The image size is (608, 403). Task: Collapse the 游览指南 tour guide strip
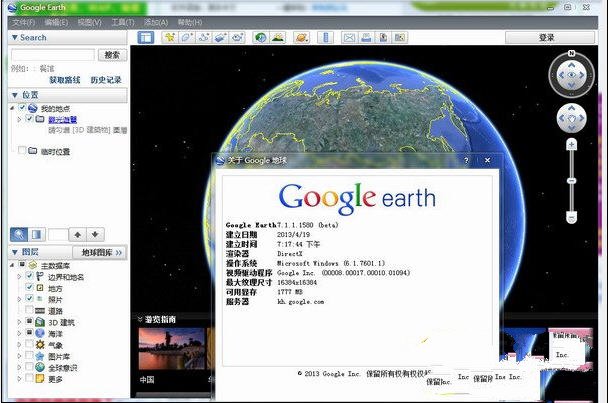pos(140,319)
